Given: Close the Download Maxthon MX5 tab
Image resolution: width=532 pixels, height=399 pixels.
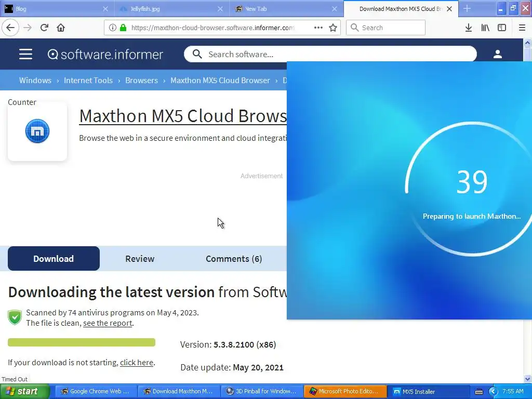Looking at the screenshot, I should tap(449, 9).
